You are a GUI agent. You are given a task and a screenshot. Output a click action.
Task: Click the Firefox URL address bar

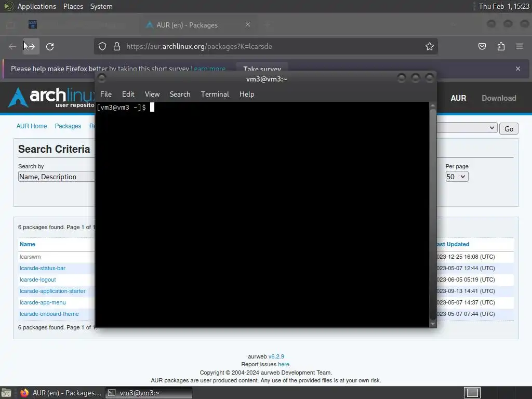[x=265, y=46]
